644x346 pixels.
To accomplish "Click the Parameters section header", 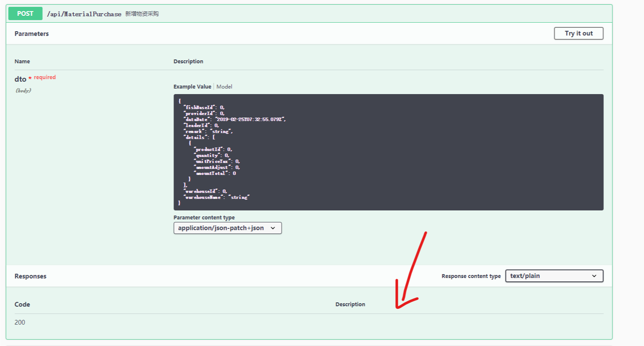I will (x=31, y=33).
